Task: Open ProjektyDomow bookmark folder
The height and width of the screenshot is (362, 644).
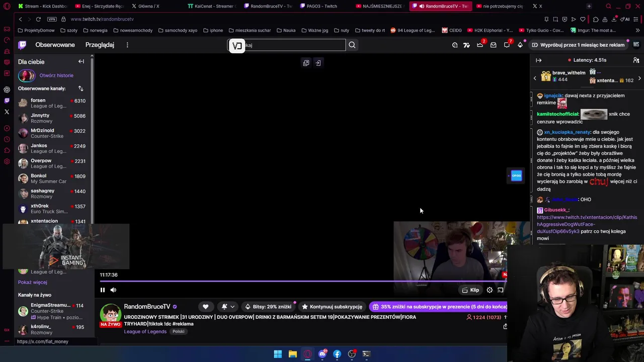Action: [36, 30]
